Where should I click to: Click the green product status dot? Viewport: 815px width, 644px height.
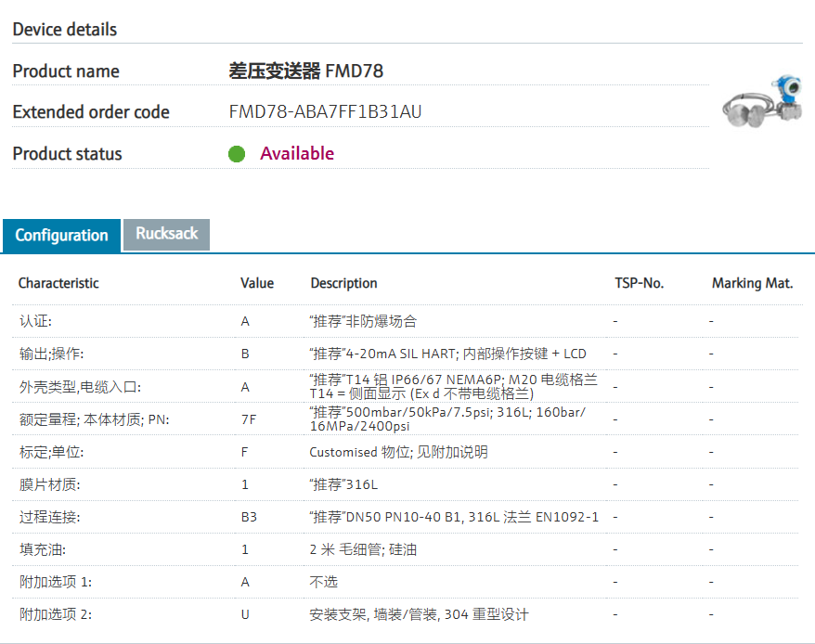[x=237, y=154]
